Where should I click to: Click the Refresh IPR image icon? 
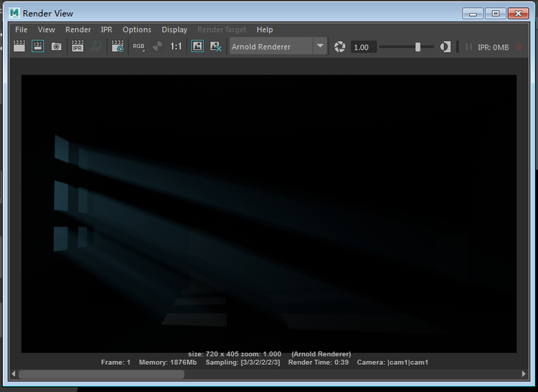pos(96,47)
